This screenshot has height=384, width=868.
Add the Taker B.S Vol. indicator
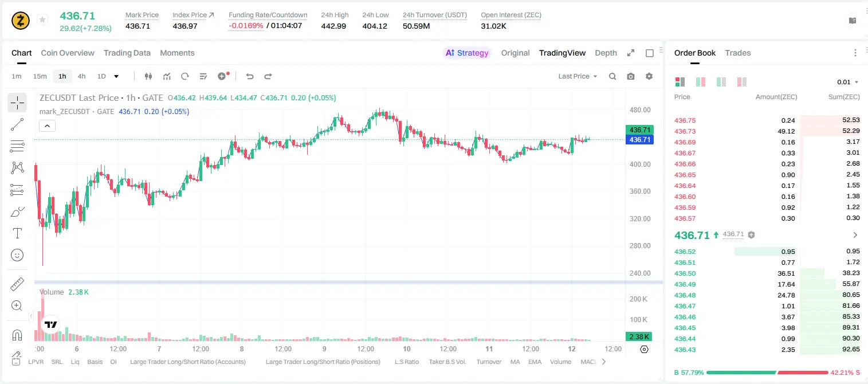(x=448, y=362)
